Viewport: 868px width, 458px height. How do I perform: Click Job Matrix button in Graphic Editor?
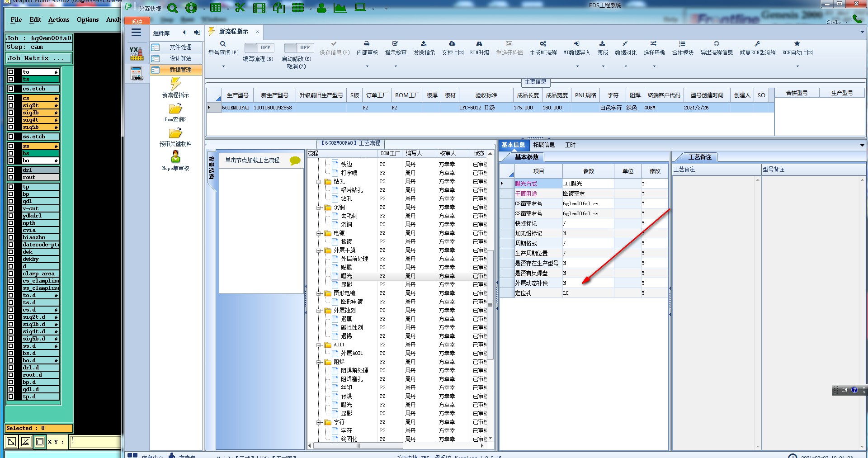pos(38,58)
